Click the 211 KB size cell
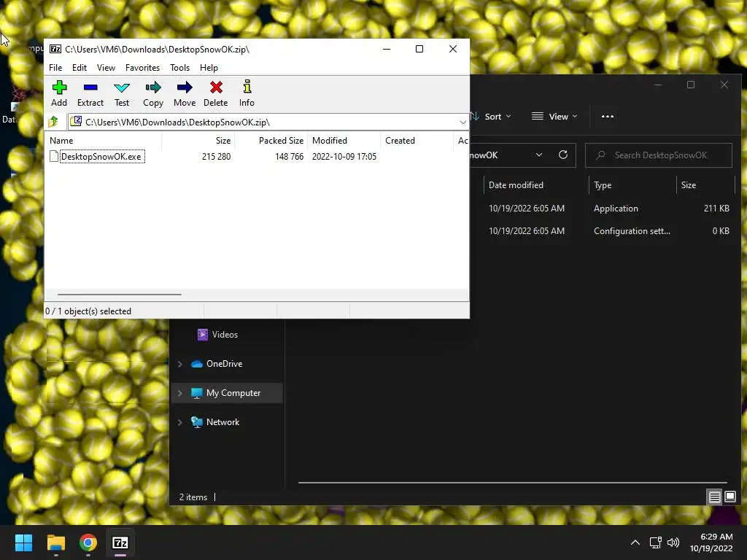747x560 pixels. [716, 208]
